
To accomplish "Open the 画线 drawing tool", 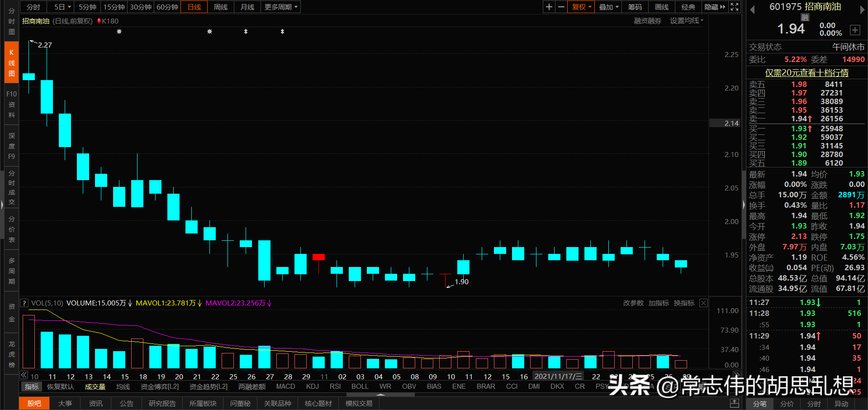I will [661, 7].
